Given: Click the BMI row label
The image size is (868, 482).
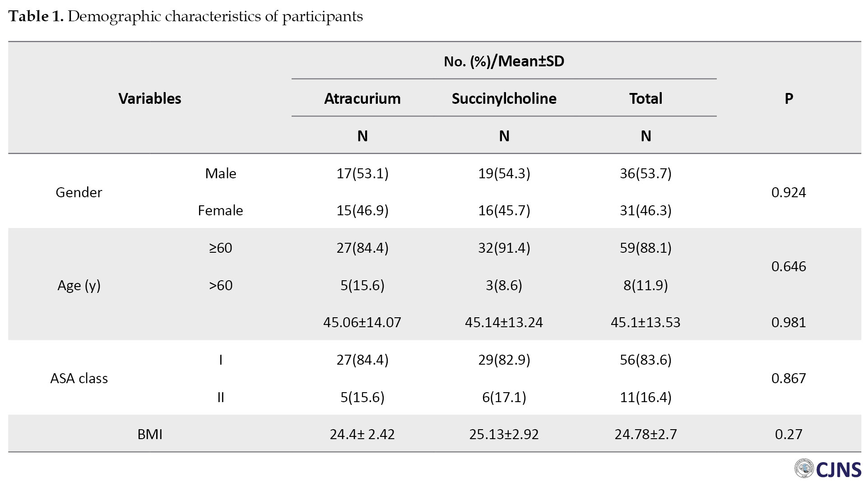Looking at the screenshot, I should pyautogui.click(x=150, y=434).
